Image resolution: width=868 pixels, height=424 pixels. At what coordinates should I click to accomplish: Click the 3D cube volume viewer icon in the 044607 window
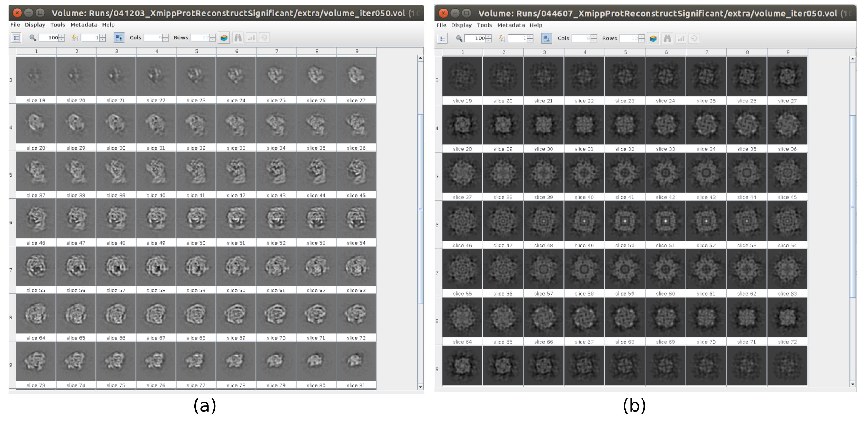[653, 38]
